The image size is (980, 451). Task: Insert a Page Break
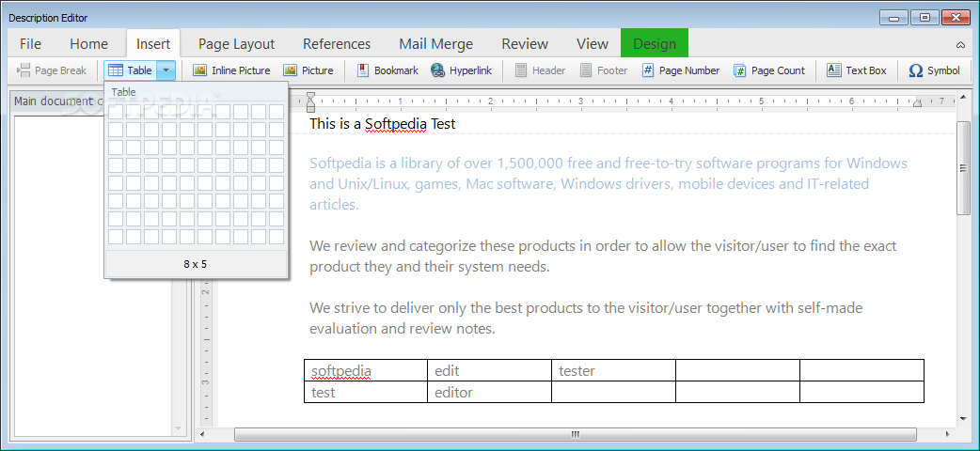[51, 70]
